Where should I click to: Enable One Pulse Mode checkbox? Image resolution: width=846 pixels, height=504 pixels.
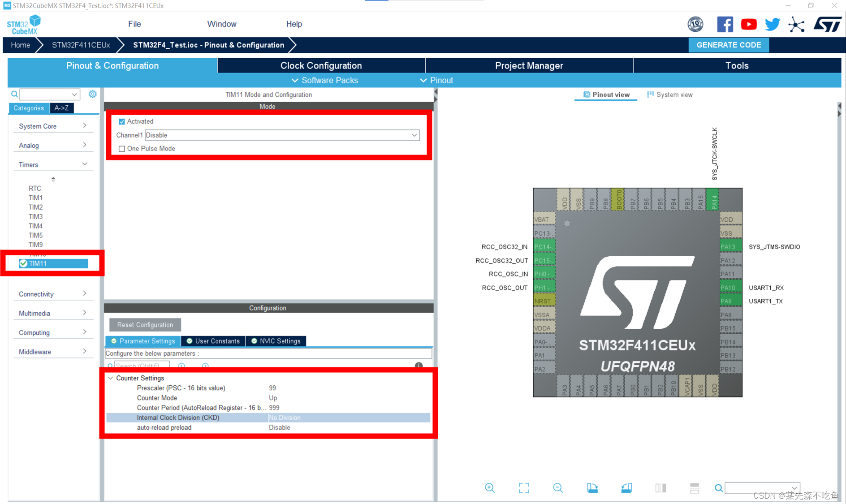pos(121,148)
